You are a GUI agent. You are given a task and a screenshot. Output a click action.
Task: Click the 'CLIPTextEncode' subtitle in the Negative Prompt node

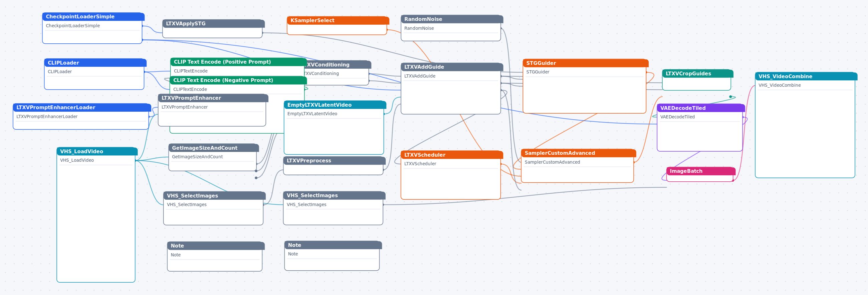click(190, 89)
